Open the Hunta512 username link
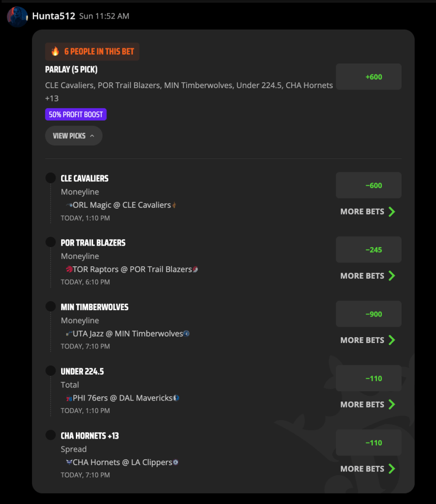The width and height of the screenshot is (436, 504). coord(54,16)
